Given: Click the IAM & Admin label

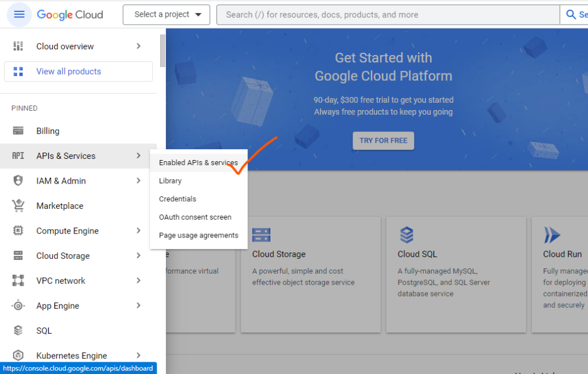Looking at the screenshot, I should (61, 181).
